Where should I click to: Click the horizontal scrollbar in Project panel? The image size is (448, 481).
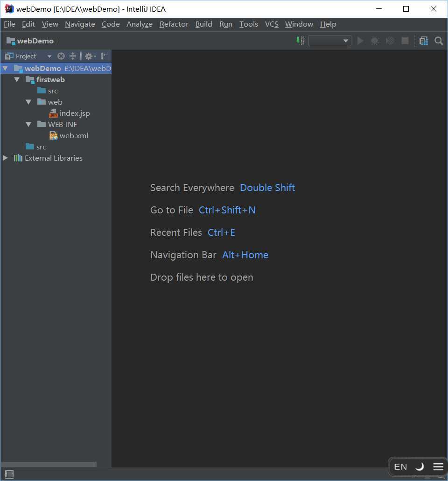(49, 464)
